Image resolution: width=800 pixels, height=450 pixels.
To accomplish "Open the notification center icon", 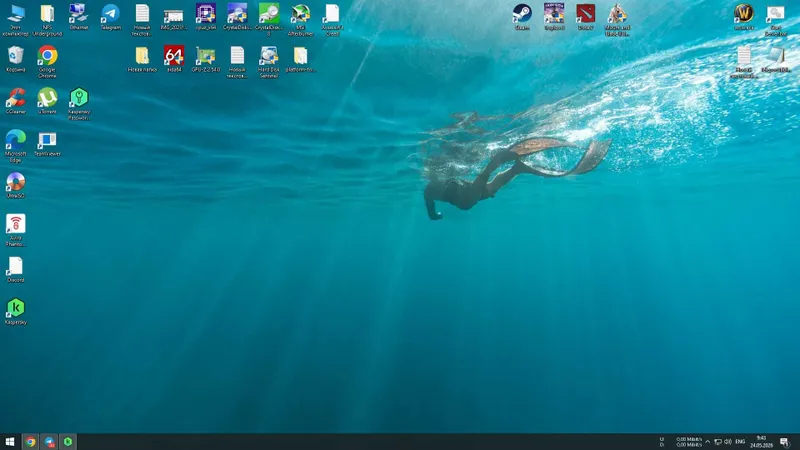I will click(x=785, y=442).
